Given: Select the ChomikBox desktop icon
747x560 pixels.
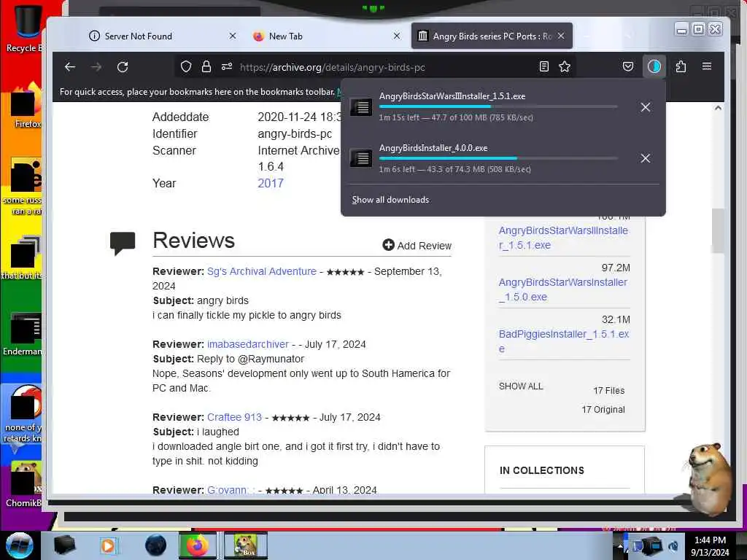Looking at the screenshot, I should point(24,483).
